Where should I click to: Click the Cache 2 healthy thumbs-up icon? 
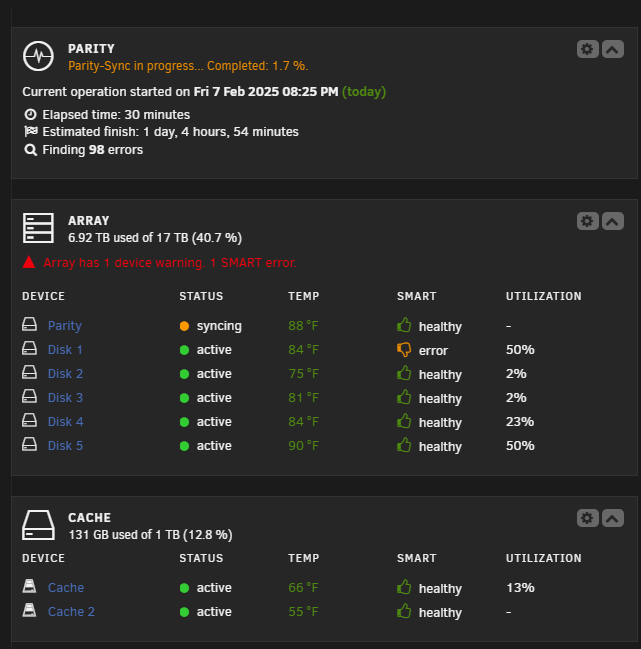point(404,611)
